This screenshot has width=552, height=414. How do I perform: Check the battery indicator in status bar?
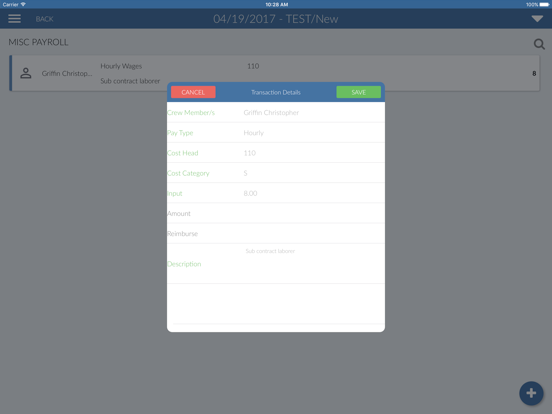click(x=544, y=5)
